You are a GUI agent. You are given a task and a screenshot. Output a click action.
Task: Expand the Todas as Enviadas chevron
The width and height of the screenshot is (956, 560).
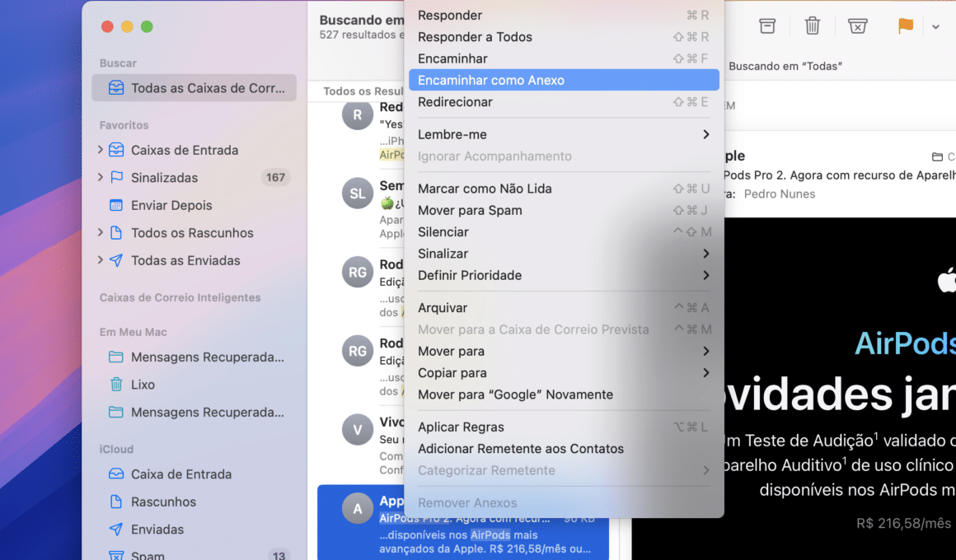pyautogui.click(x=100, y=260)
